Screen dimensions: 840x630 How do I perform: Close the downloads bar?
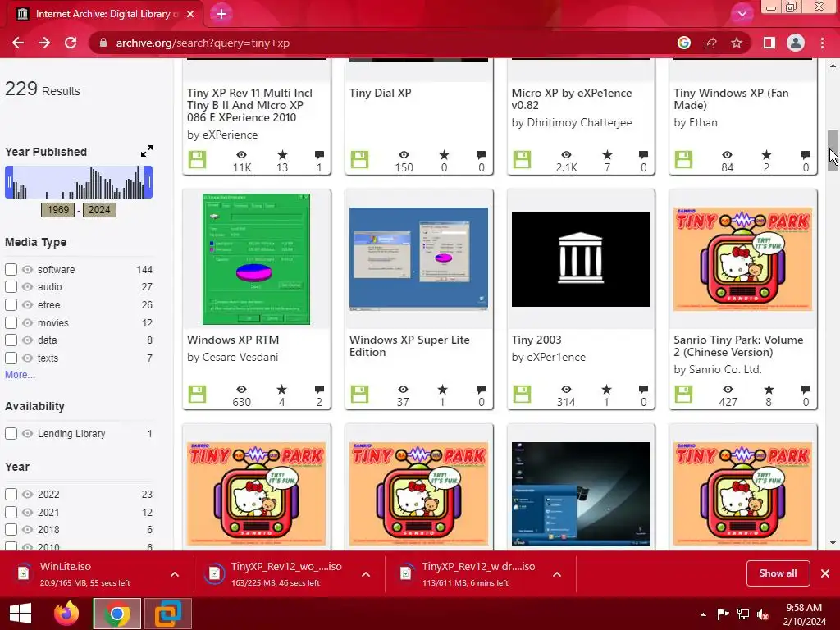pyautogui.click(x=825, y=573)
